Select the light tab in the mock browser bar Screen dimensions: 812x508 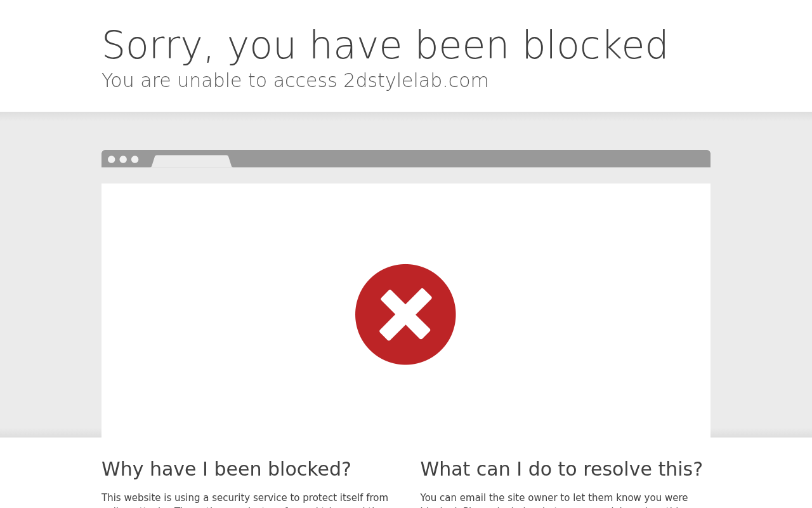coord(192,161)
